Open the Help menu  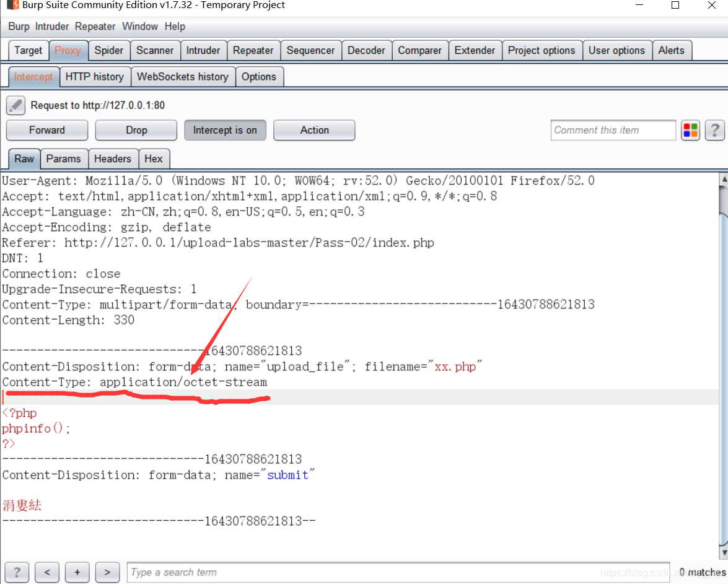[175, 27]
